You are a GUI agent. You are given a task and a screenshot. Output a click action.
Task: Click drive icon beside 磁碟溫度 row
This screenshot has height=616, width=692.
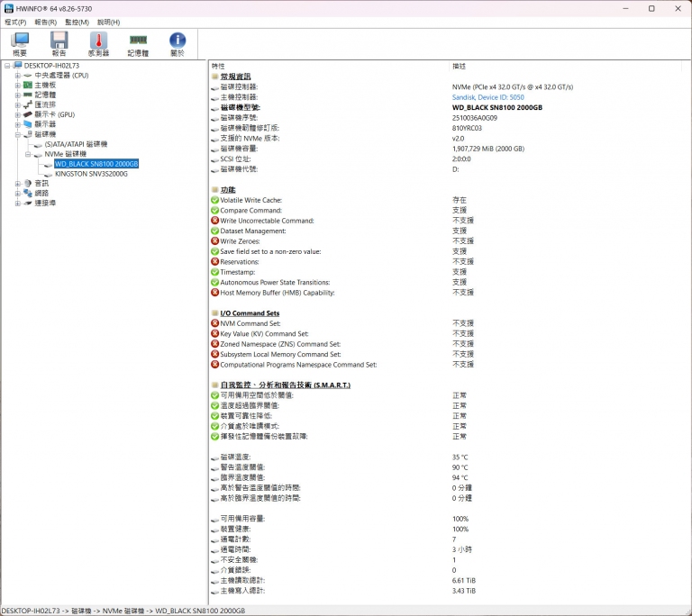(215, 457)
